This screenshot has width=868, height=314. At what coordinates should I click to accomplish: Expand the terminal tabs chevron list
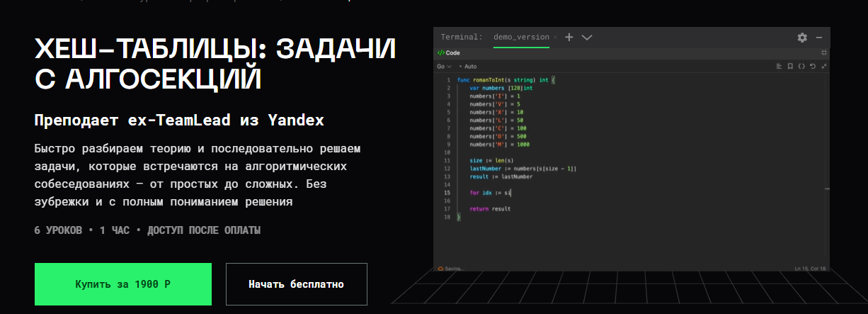[587, 38]
